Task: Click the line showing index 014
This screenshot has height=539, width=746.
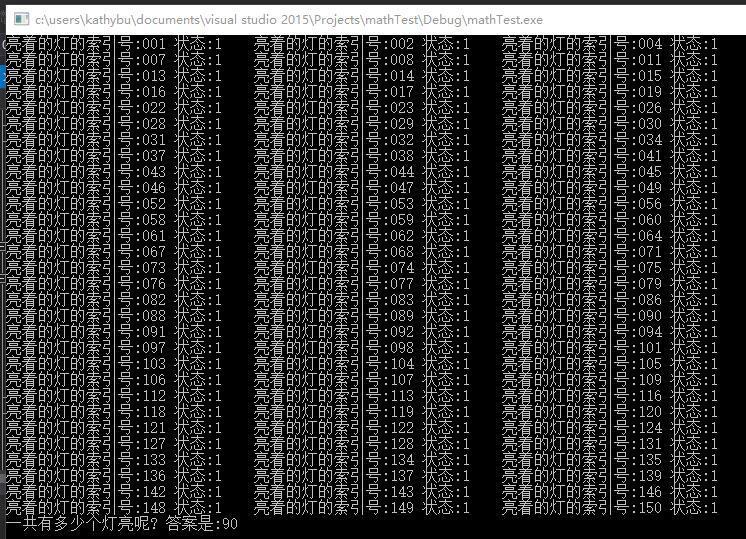Action: click(362, 76)
